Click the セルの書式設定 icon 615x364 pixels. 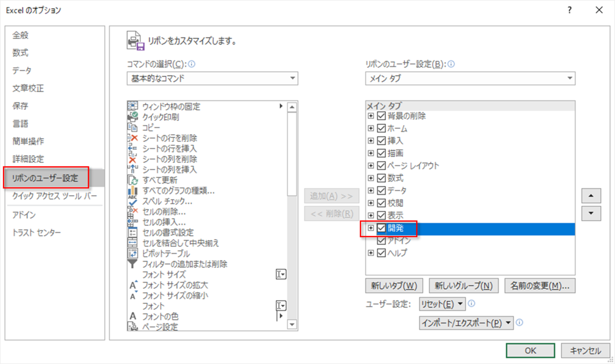pyautogui.click(x=132, y=232)
